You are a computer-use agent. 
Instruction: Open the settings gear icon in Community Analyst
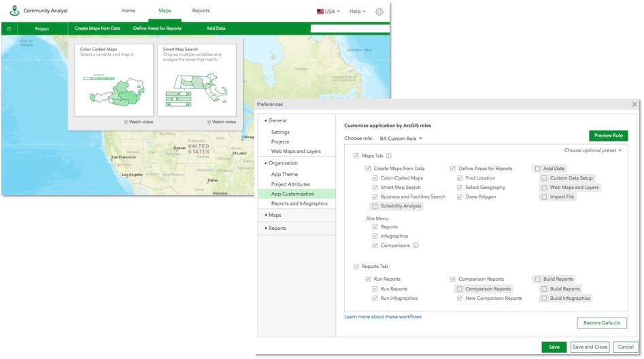pyautogui.click(x=379, y=12)
